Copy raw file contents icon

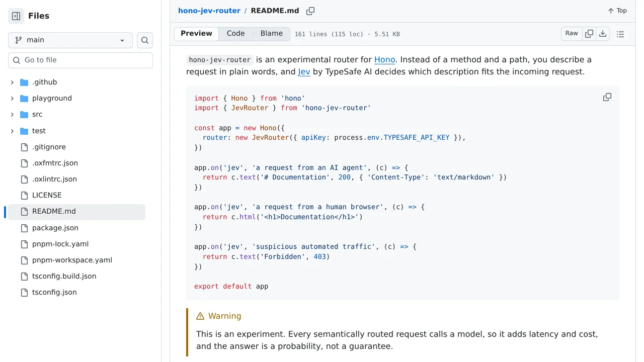coord(589,34)
